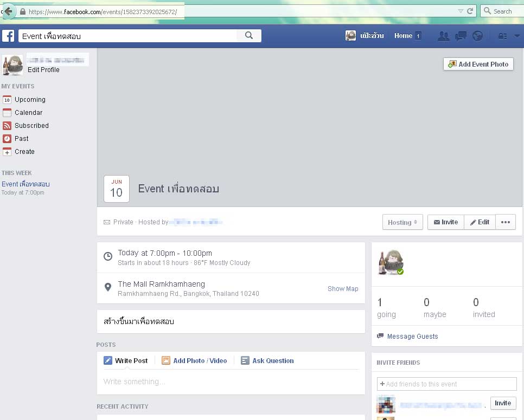Click Message Guests link

(x=412, y=337)
